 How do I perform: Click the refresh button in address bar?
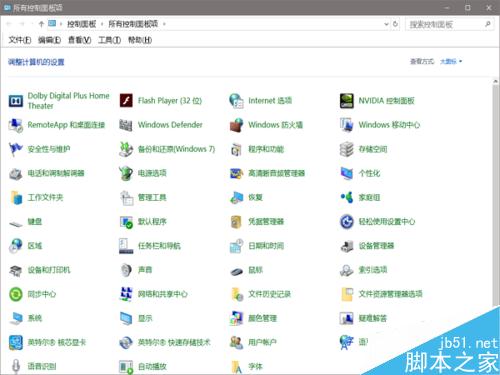[395, 24]
